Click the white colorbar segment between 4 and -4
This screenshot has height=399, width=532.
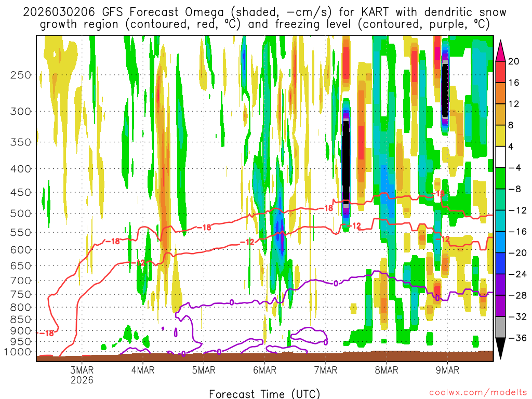click(500, 157)
